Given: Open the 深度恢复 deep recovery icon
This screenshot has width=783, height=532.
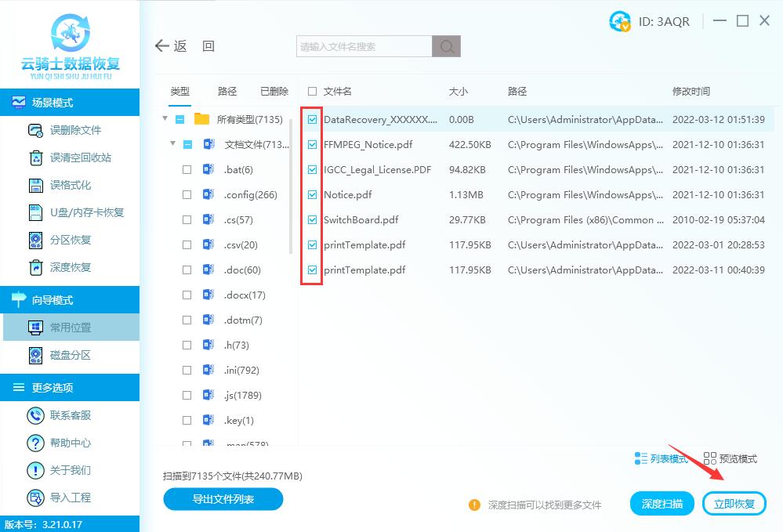Looking at the screenshot, I should [35, 267].
